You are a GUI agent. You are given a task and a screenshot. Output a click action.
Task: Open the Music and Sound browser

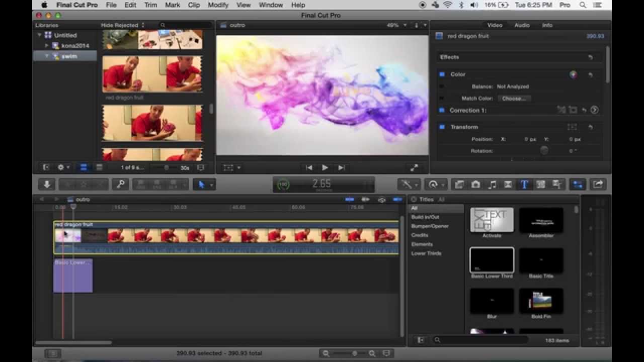492,185
